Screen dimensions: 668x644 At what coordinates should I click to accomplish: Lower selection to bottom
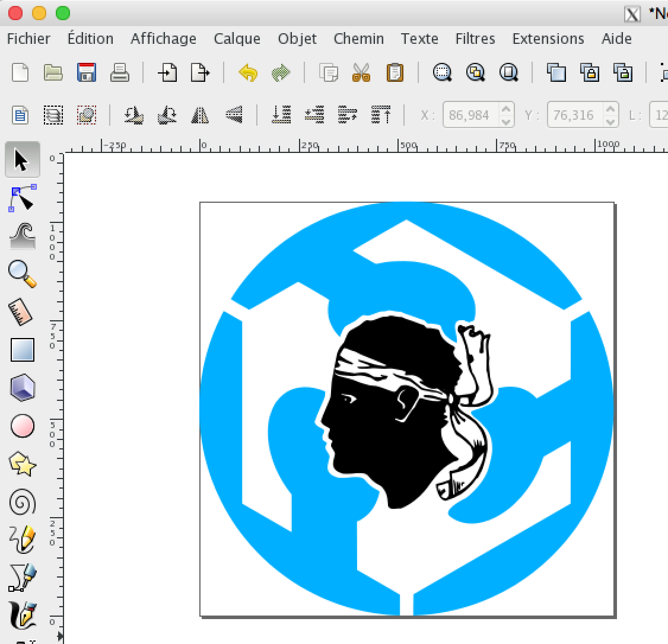281,115
